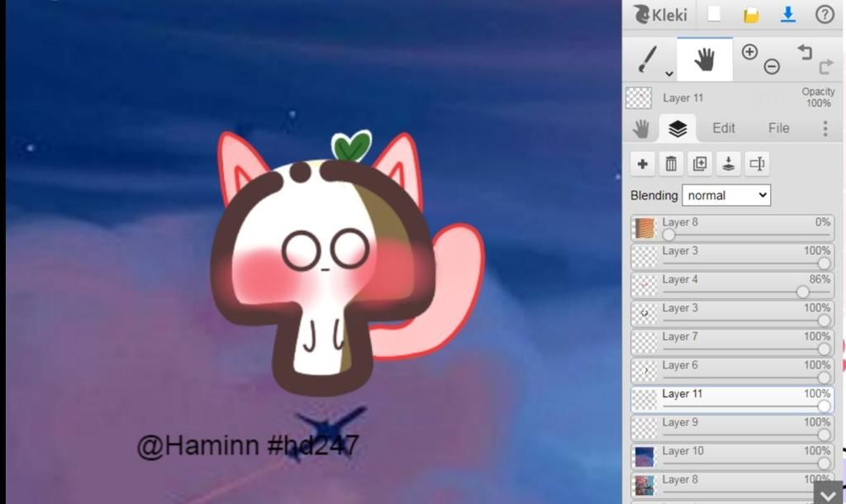Click the Opacity 100% label in header
Viewport: 846px width, 504px height.
coord(818,97)
